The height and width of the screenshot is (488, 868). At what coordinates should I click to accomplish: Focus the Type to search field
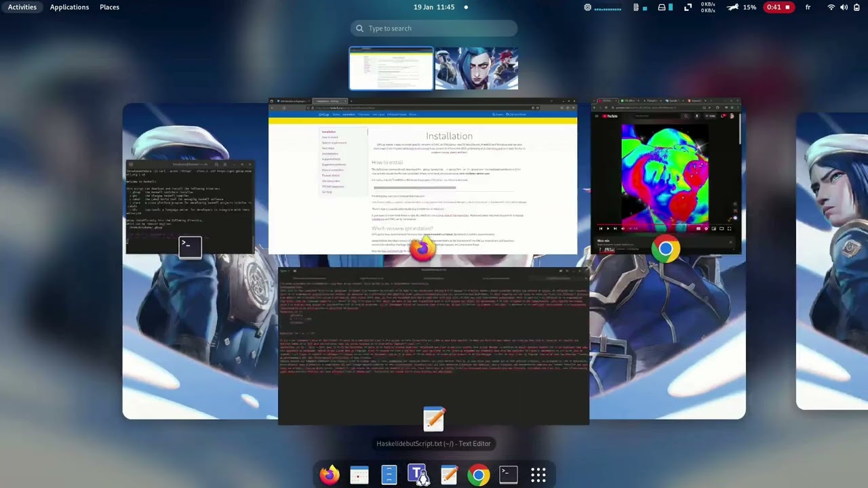(x=434, y=28)
